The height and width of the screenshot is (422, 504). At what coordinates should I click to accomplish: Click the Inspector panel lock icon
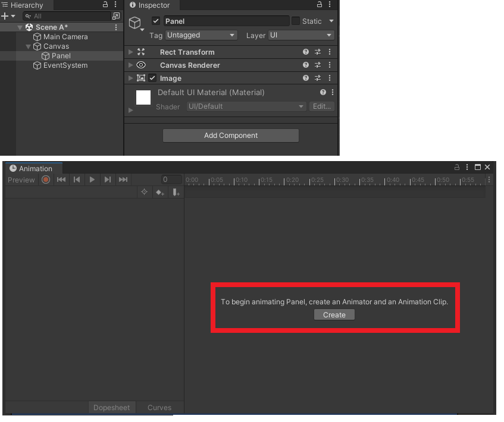(x=320, y=5)
